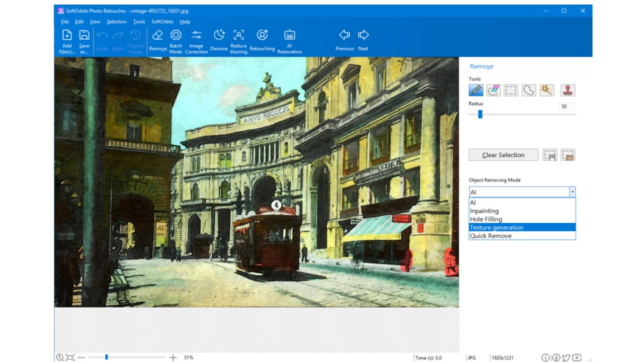
Task: Select the Eraser selection tool
Action: (x=494, y=90)
